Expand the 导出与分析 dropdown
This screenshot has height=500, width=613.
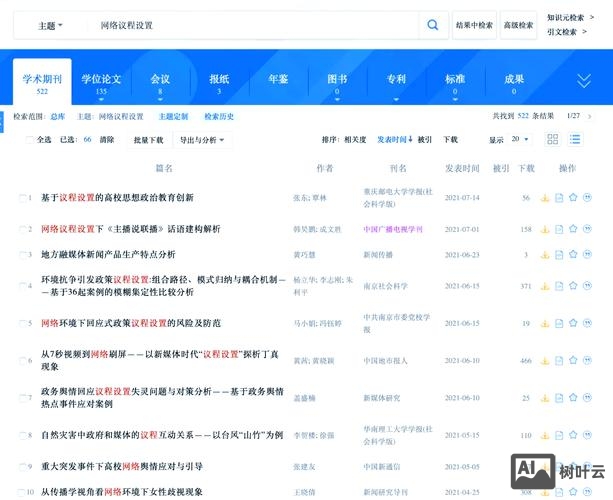202,140
